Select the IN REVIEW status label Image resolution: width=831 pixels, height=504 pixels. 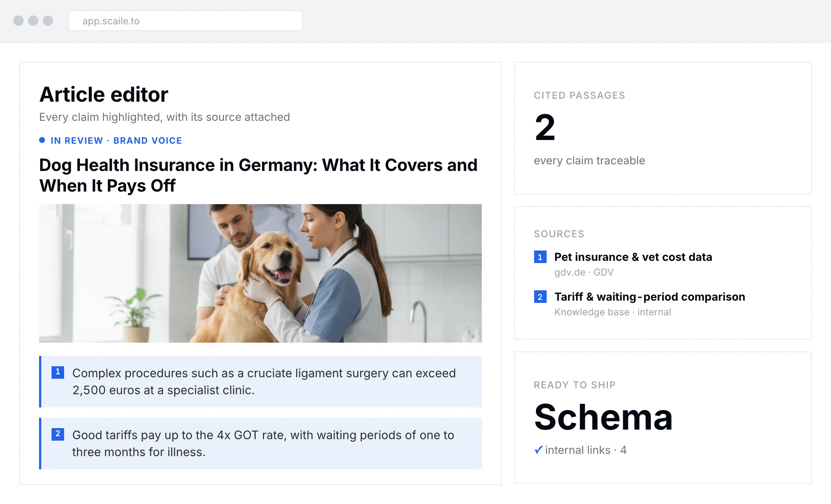[x=77, y=140]
